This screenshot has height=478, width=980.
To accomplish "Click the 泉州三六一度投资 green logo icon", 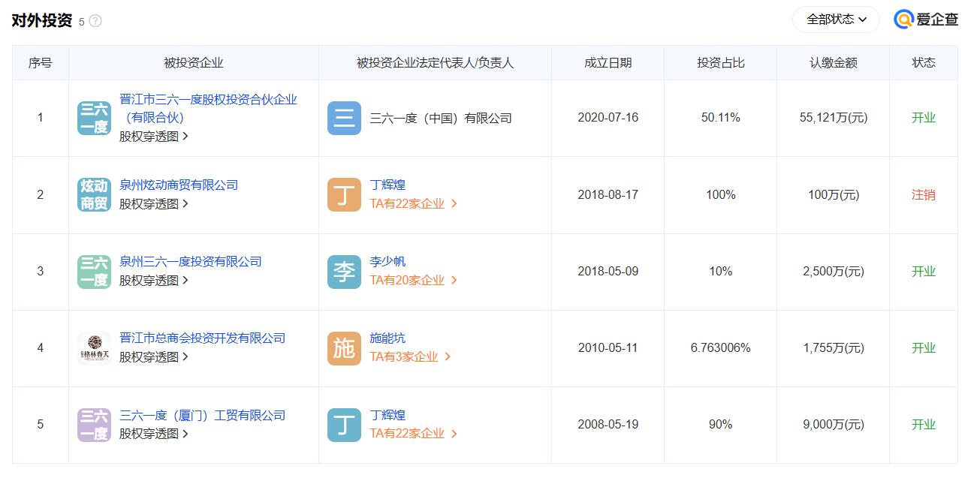I will [x=94, y=272].
